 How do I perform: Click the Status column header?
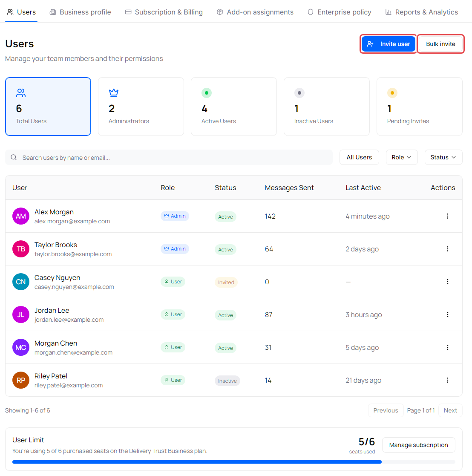[x=225, y=188]
